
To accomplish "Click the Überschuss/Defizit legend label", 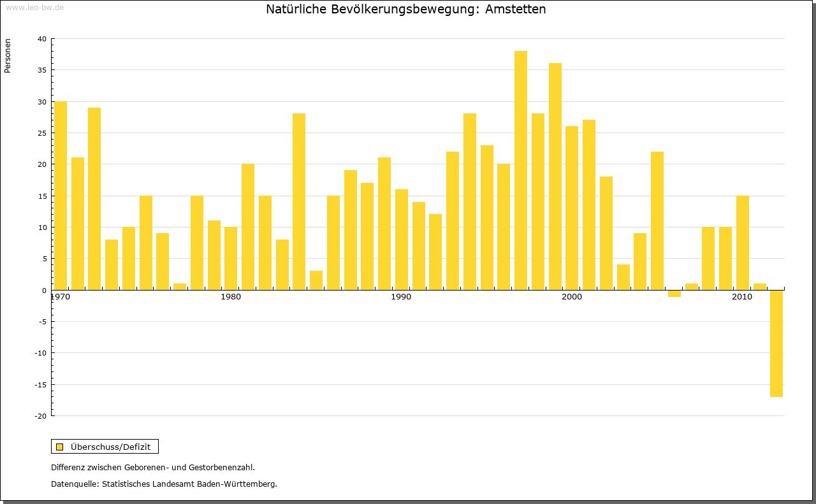I will pos(110,447).
